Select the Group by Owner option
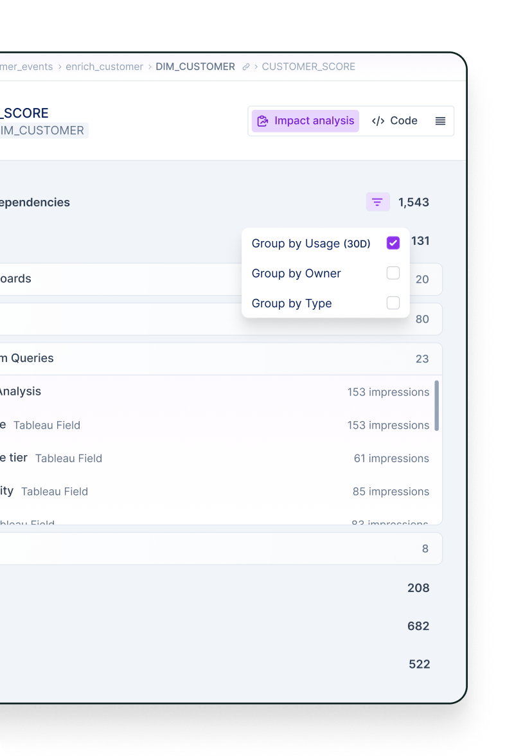 [326, 273]
